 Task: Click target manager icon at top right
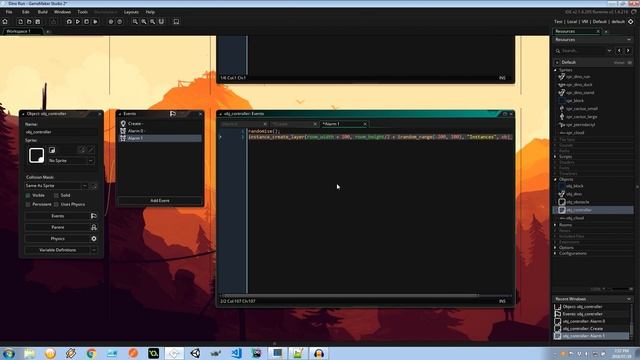(x=631, y=22)
